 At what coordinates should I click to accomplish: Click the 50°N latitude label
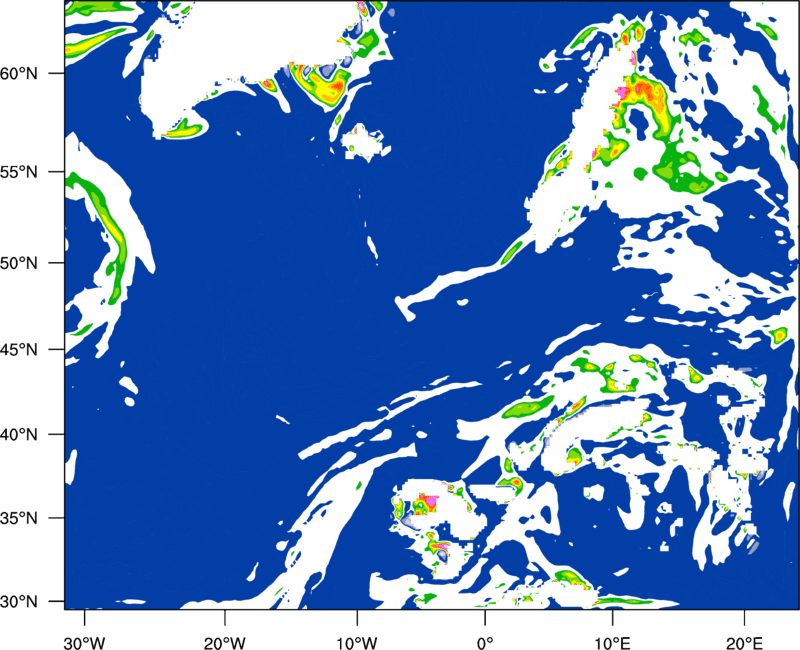pos(19,263)
